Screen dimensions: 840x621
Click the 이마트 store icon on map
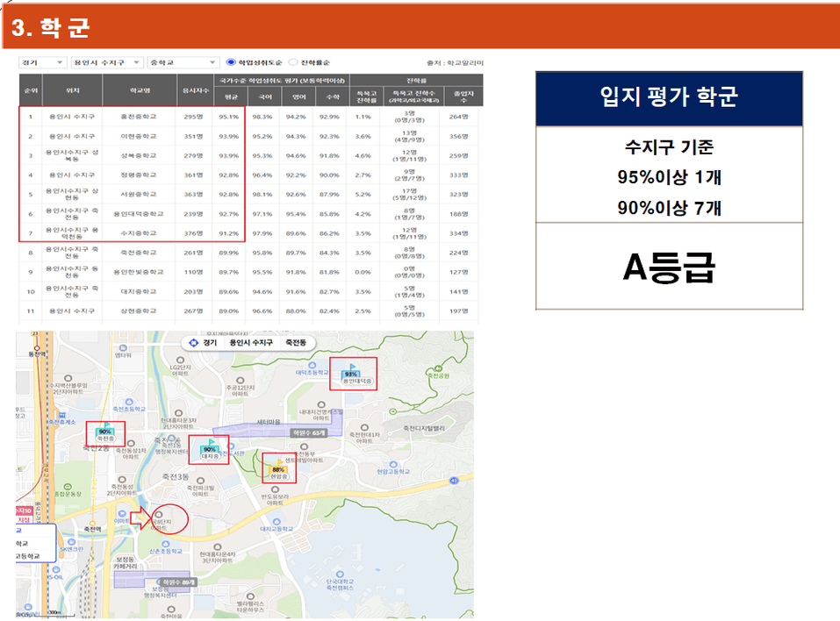pos(122,514)
